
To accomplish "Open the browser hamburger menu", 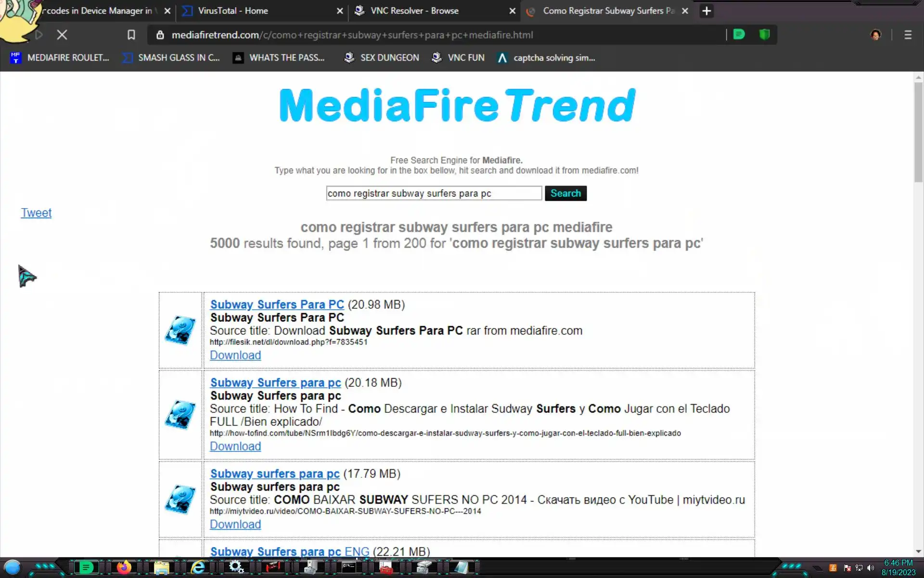I will pyautogui.click(x=908, y=35).
